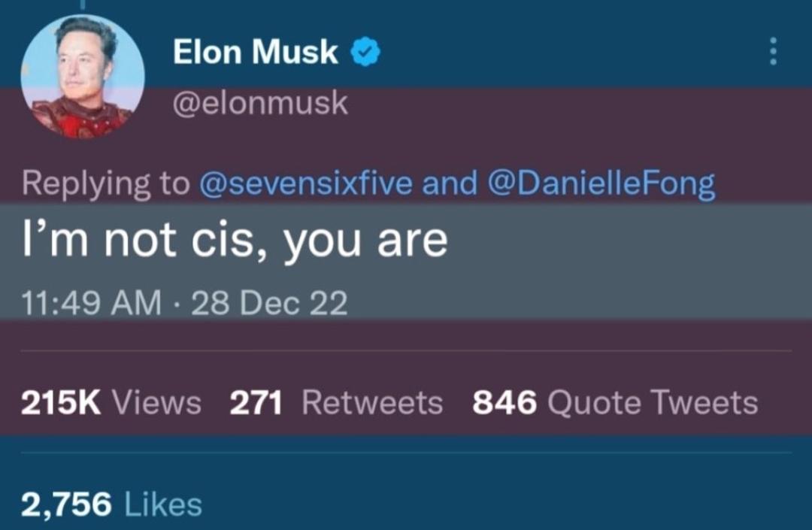Click the @elonmusk handle
The height and width of the screenshot is (530, 812).
pos(259,102)
